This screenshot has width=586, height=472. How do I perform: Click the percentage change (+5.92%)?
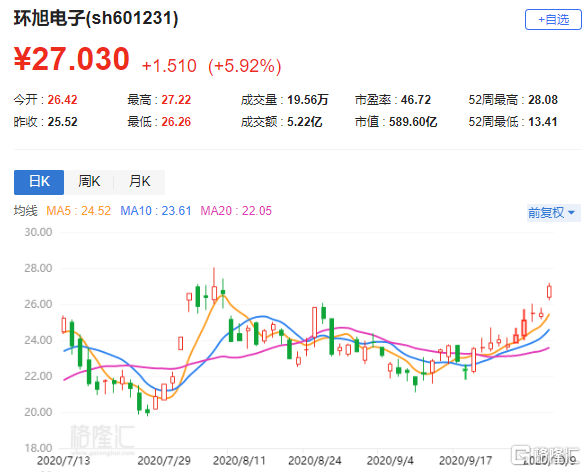click(x=245, y=66)
